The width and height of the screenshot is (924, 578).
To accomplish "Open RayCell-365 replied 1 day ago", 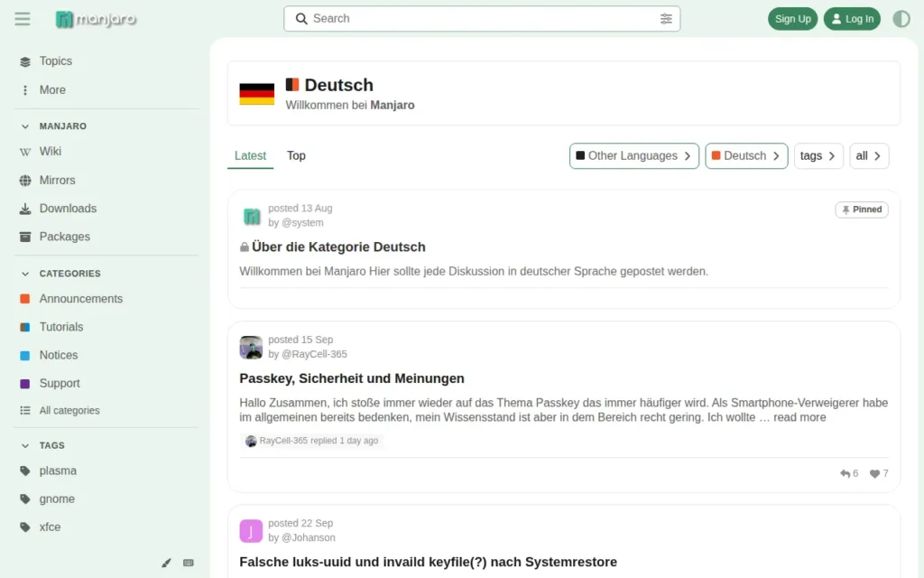I will tap(312, 441).
